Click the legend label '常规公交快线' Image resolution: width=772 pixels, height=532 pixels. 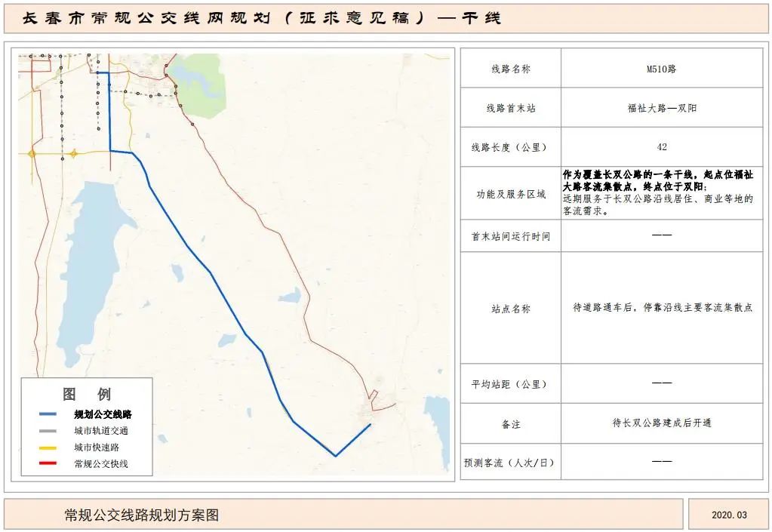click(101, 463)
